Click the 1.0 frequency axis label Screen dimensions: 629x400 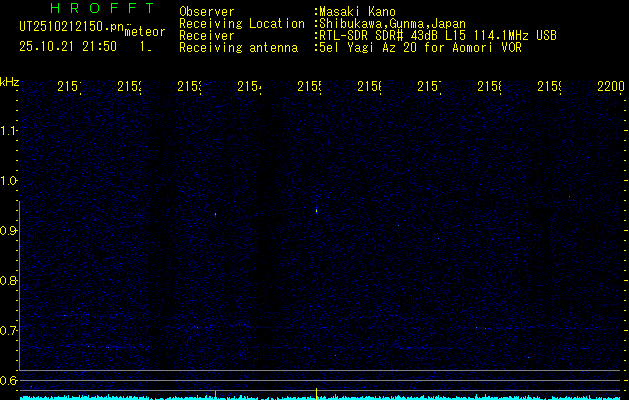pos(8,180)
